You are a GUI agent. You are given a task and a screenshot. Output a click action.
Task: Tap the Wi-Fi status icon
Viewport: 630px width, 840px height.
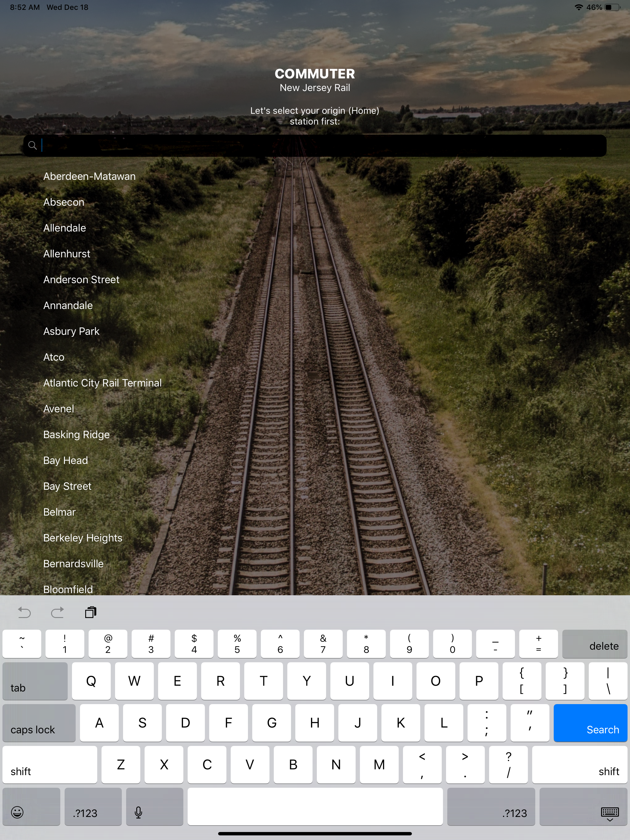[578, 7]
